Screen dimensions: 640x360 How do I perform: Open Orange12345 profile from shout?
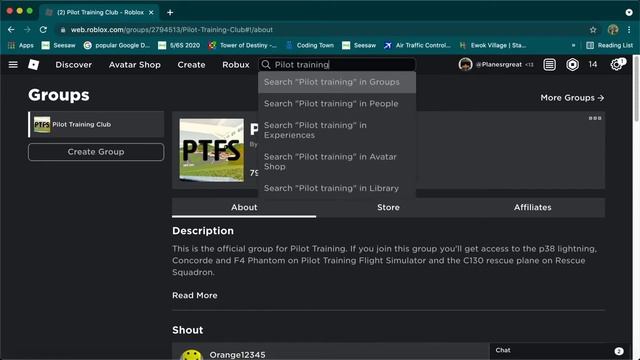pyautogui.click(x=237, y=355)
